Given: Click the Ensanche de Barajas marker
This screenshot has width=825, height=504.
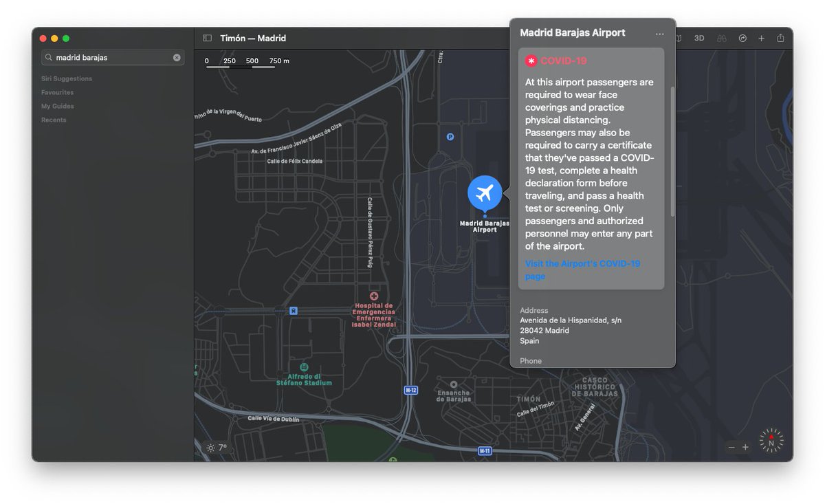Looking at the screenshot, I should click(x=453, y=384).
